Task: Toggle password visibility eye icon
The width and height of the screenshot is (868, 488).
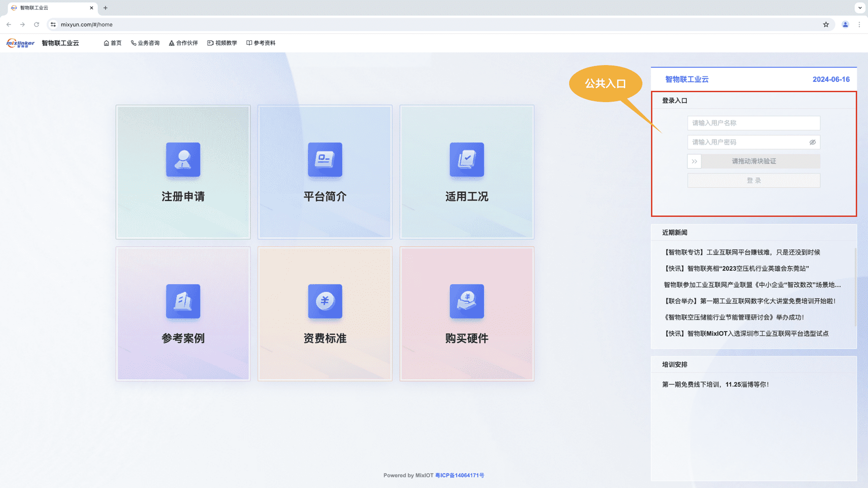Action: (812, 142)
